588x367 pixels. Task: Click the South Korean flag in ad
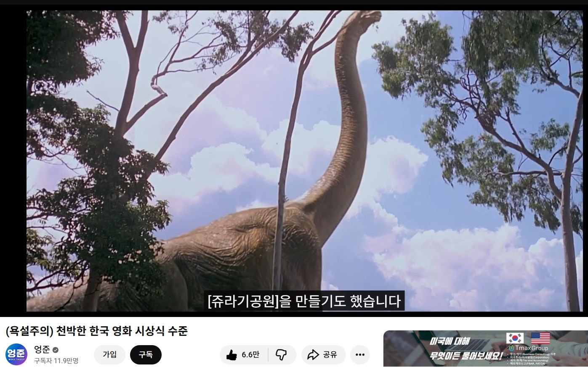tap(515, 338)
